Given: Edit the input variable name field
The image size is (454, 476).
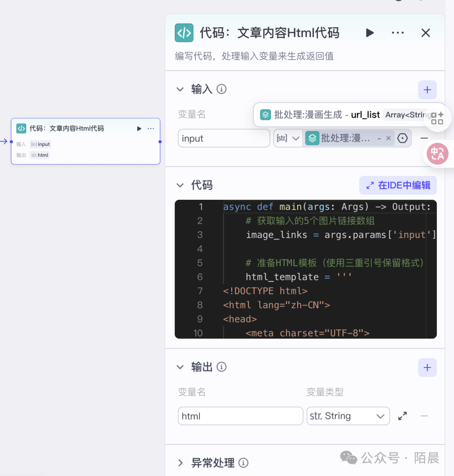Looking at the screenshot, I should 224,138.
